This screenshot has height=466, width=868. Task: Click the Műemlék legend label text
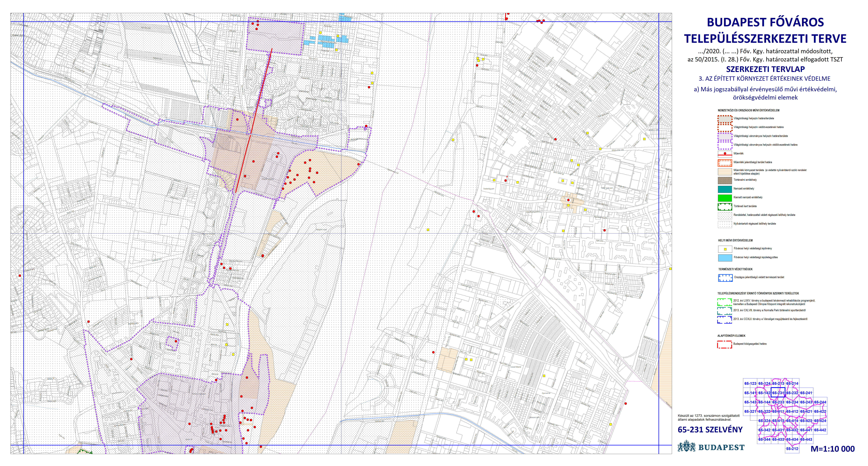click(739, 154)
